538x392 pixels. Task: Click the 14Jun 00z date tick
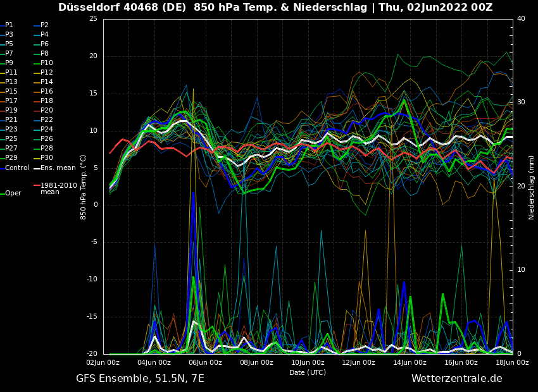(410, 362)
